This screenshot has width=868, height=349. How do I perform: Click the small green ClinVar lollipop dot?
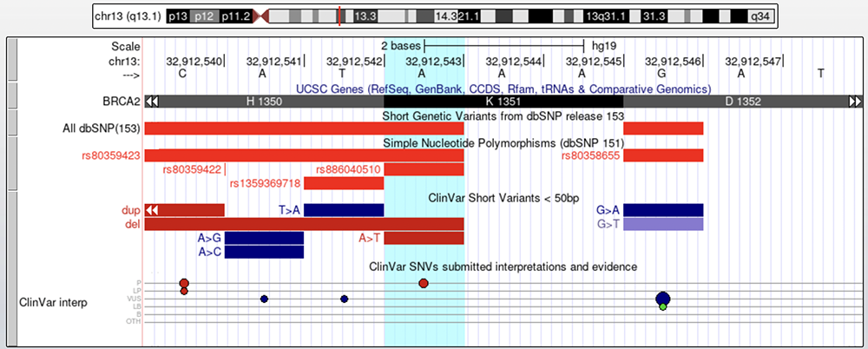coord(662,306)
